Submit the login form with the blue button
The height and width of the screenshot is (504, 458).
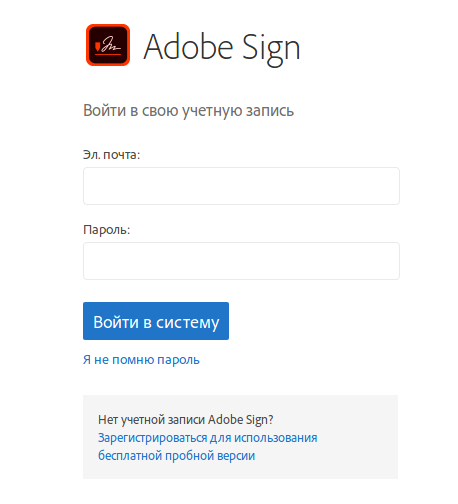(x=156, y=321)
